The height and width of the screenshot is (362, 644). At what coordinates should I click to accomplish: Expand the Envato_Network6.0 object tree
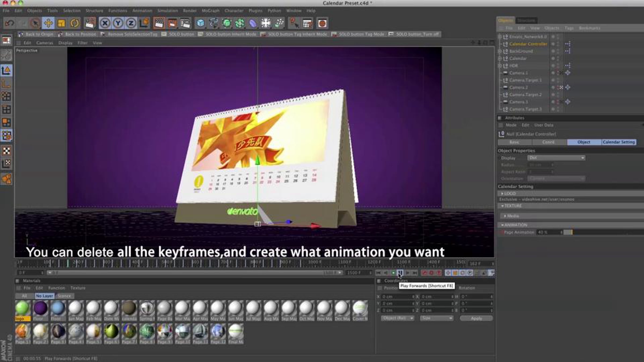pos(500,37)
